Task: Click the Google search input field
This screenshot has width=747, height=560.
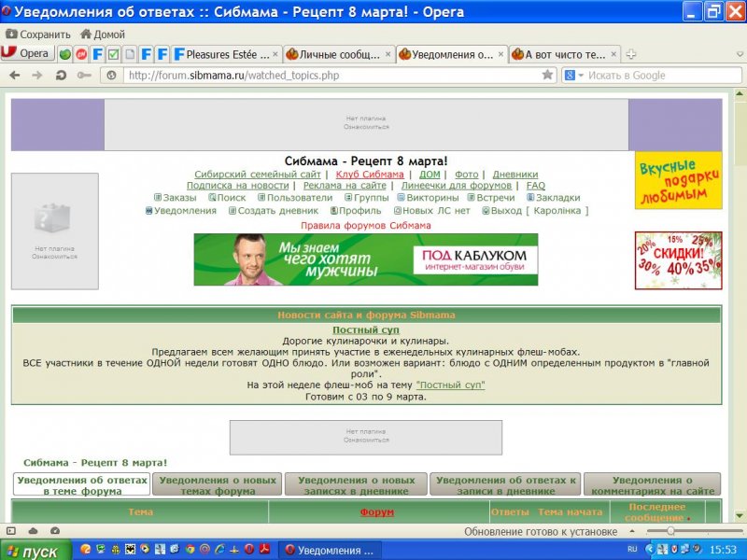Action: [654, 75]
